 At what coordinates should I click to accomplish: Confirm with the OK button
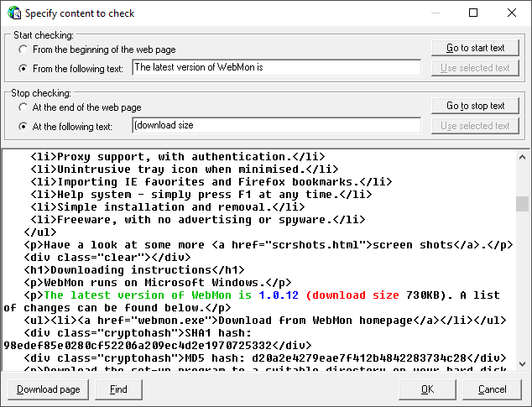pyautogui.click(x=427, y=389)
